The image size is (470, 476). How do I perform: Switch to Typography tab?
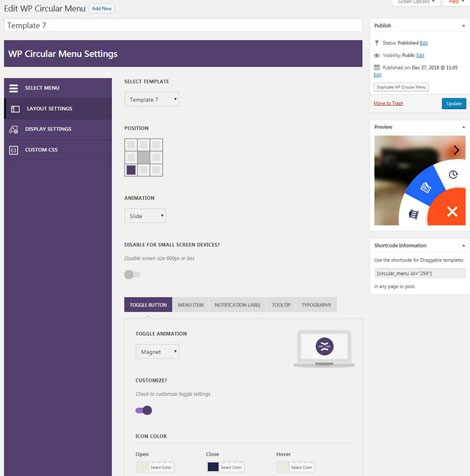click(317, 305)
